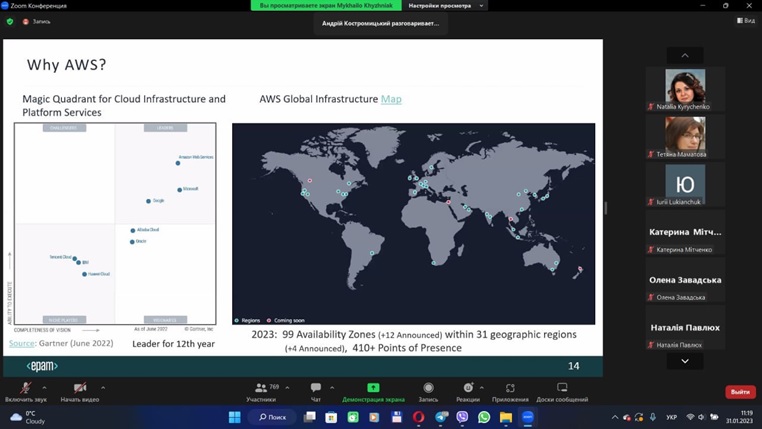Click the Zoom icon on taskbar
This screenshot has height=429, width=762.
[528, 417]
